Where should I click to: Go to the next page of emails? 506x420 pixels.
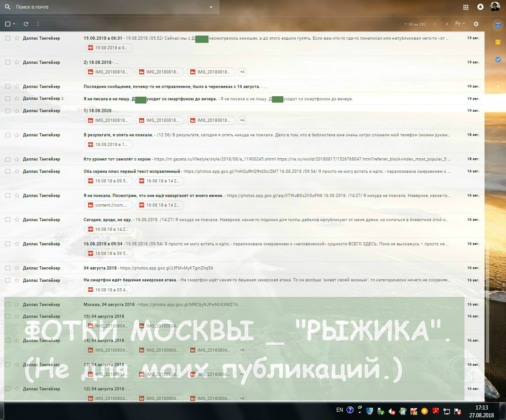[x=447, y=24]
